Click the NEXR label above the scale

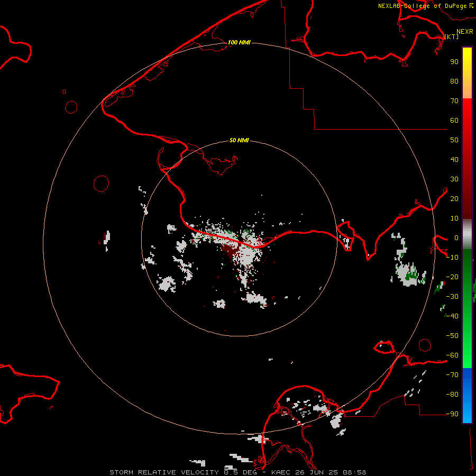pos(465,32)
